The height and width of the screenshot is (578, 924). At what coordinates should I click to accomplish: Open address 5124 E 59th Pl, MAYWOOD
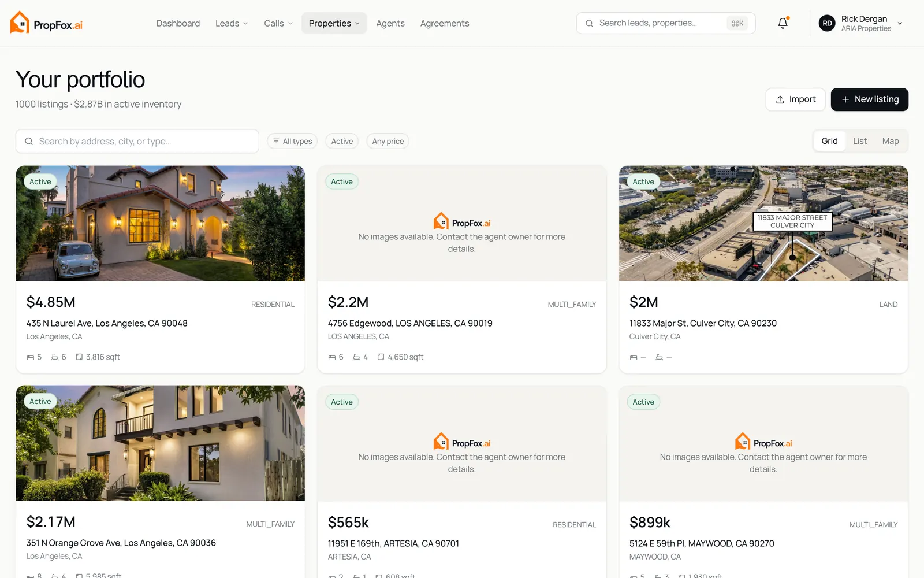(702, 543)
